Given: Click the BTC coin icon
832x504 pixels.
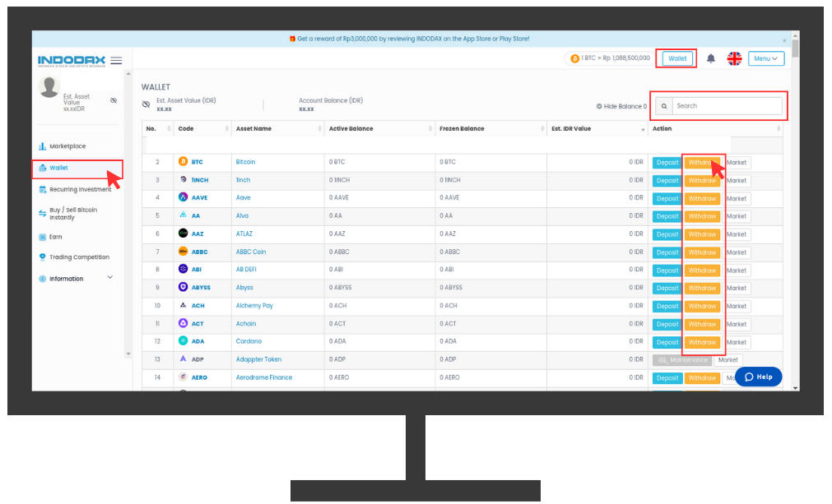Looking at the screenshot, I should click(x=183, y=161).
